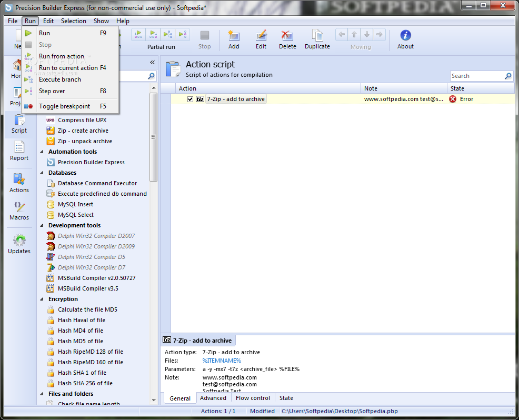Switch to the General tab

[x=179, y=398]
